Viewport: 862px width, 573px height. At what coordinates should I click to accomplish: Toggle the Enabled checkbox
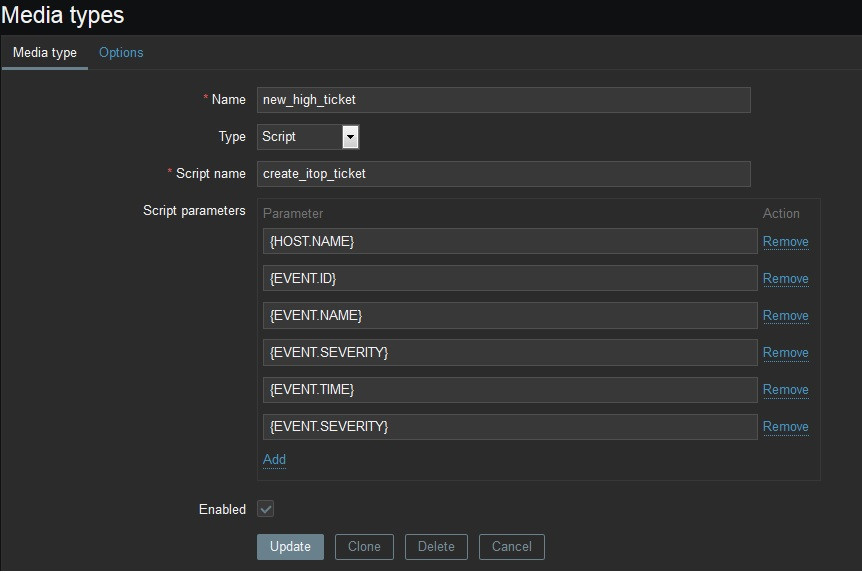[265, 509]
